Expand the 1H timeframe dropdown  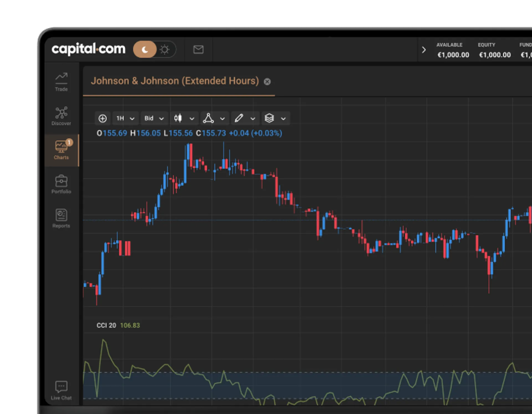click(125, 118)
